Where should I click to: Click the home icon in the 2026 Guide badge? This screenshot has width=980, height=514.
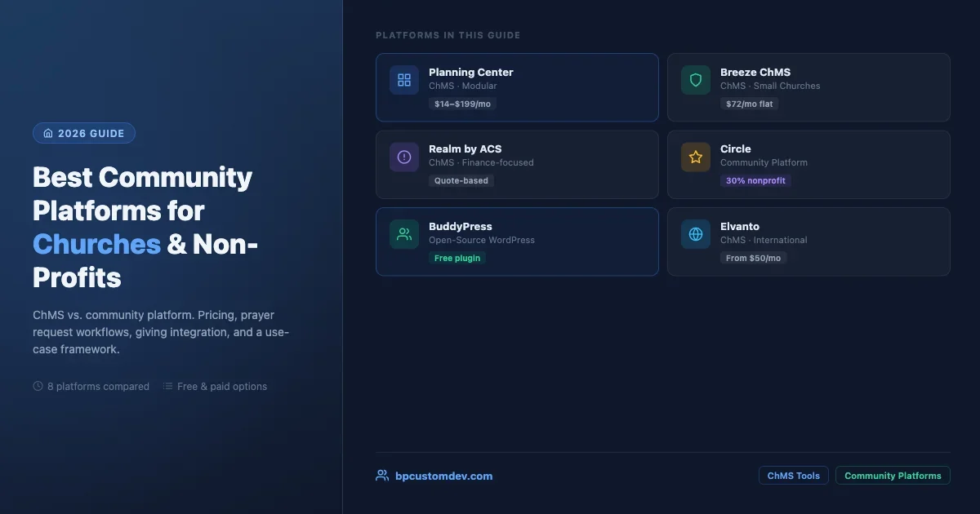[x=48, y=133]
